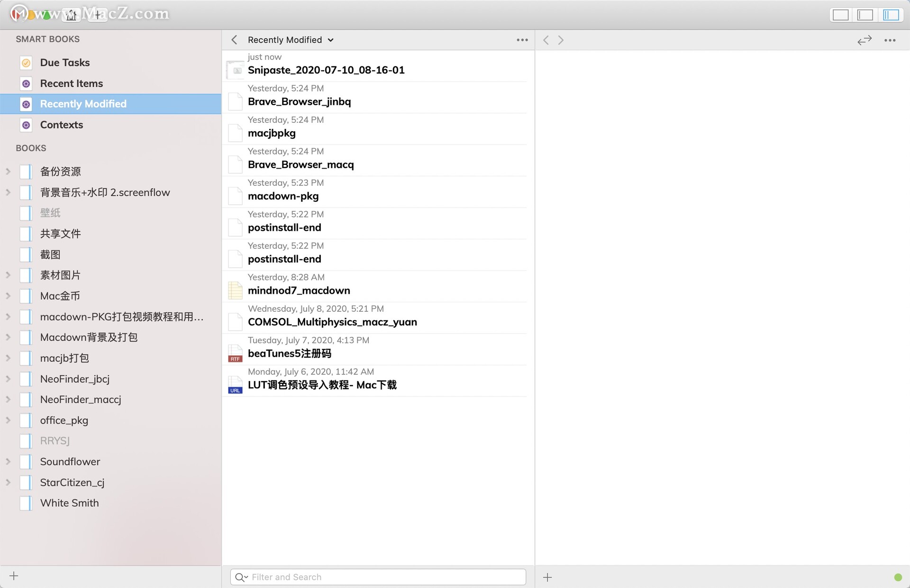Click the RTF file icon of beaTunes5

point(235,353)
